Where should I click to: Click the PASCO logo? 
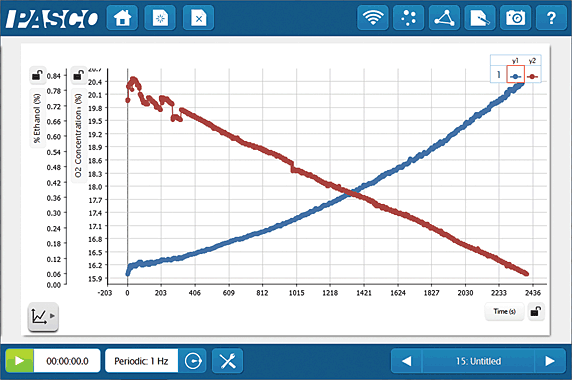pos(52,18)
